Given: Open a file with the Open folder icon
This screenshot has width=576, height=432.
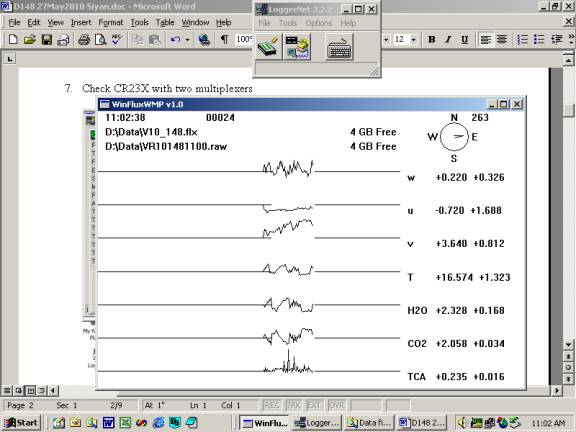Looking at the screenshot, I should tap(30, 39).
